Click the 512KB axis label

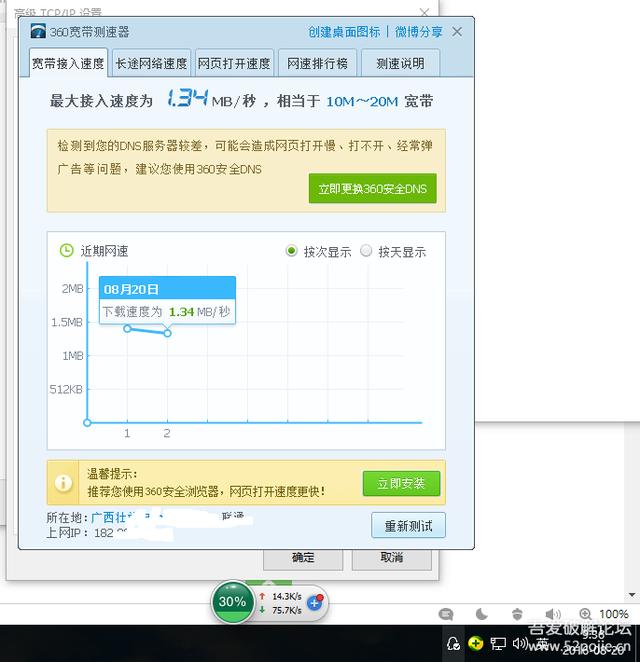point(66,389)
